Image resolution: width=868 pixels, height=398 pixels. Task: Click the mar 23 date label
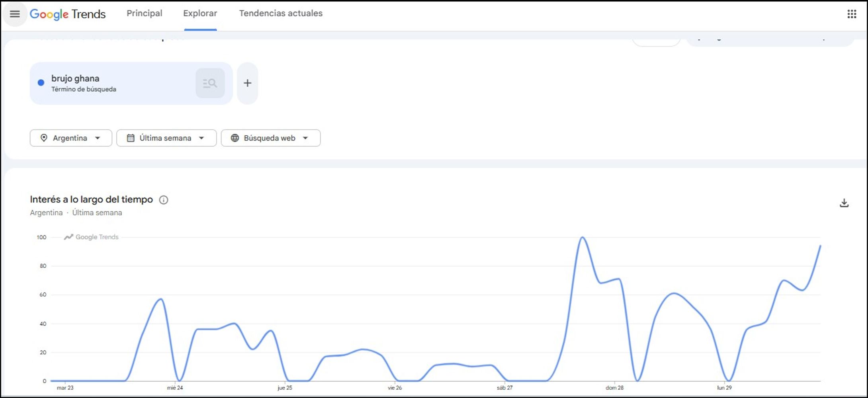[65, 388]
